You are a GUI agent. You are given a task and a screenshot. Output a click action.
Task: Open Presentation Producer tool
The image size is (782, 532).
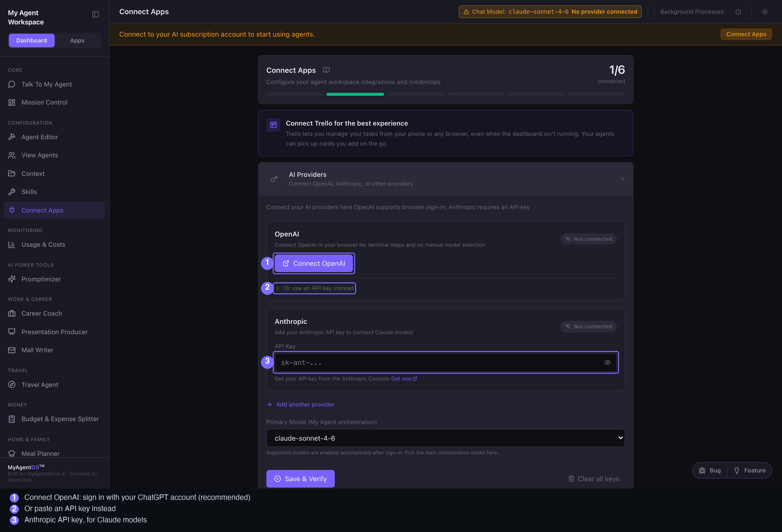point(54,332)
